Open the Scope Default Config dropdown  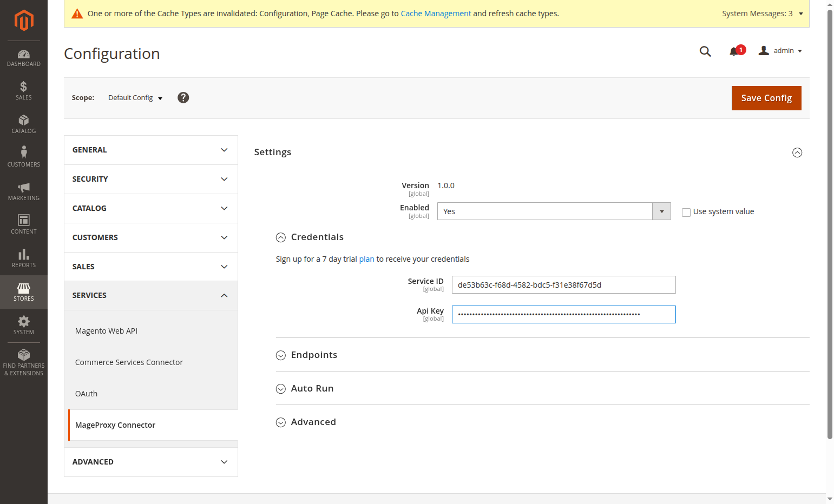tap(135, 98)
